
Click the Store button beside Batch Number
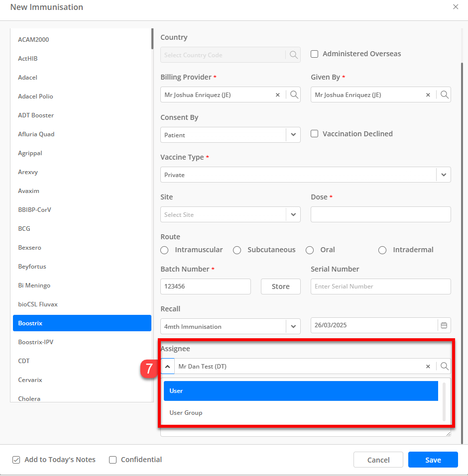[280, 286]
